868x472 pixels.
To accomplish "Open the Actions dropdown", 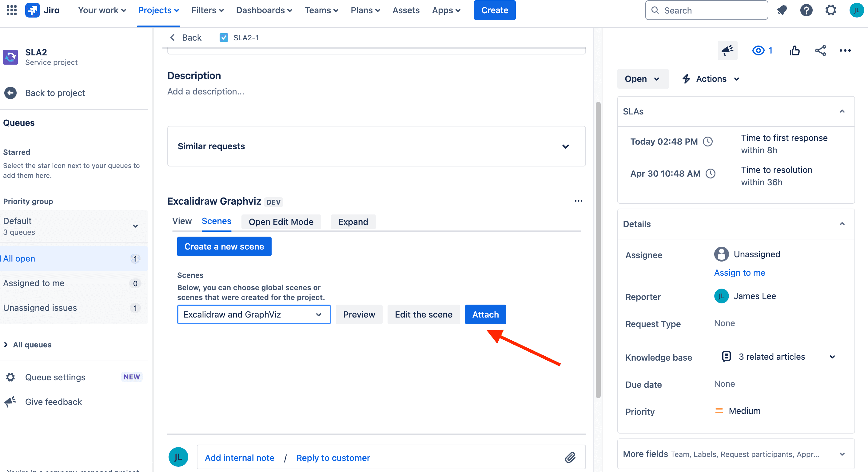I will coord(711,78).
